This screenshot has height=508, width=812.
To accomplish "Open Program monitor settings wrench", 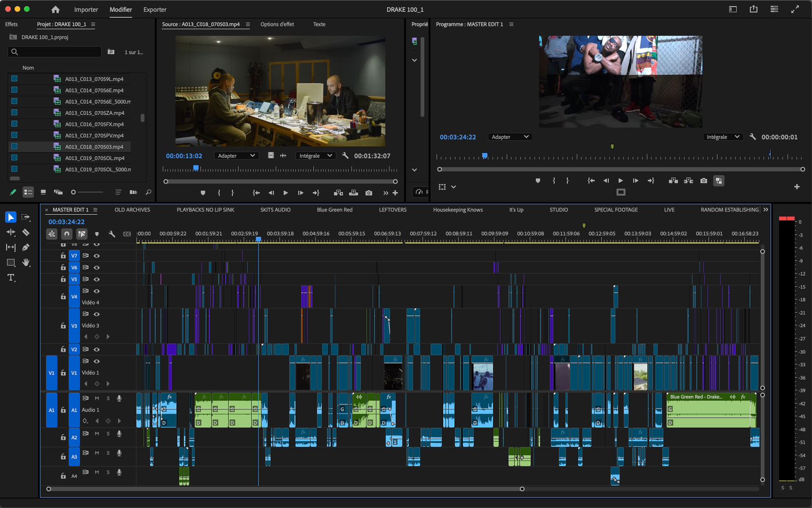I will coord(753,137).
